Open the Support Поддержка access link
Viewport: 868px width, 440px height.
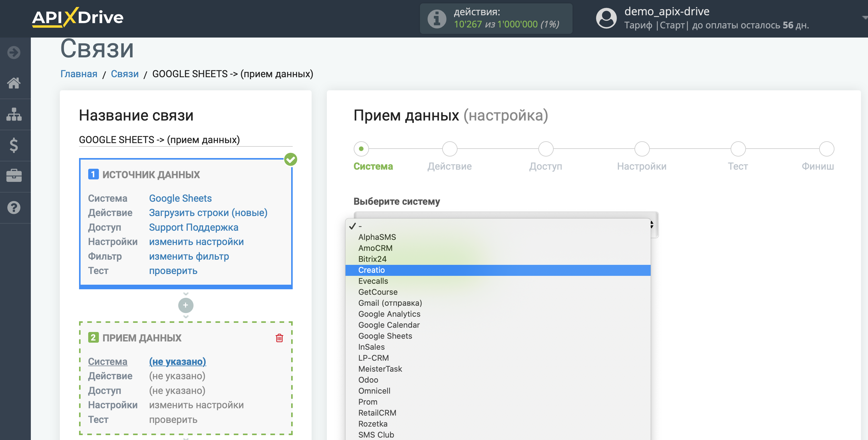tap(193, 227)
